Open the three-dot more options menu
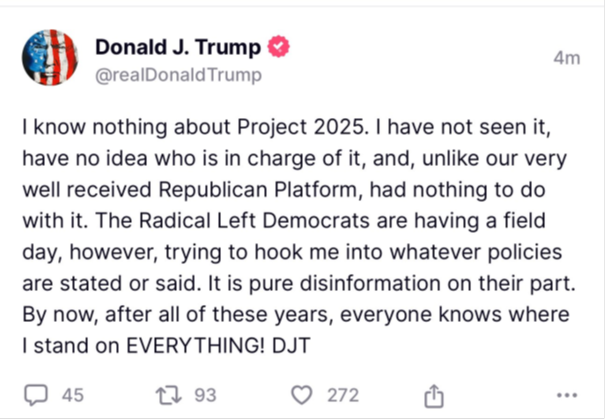 pyautogui.click(x=567, y=395)
